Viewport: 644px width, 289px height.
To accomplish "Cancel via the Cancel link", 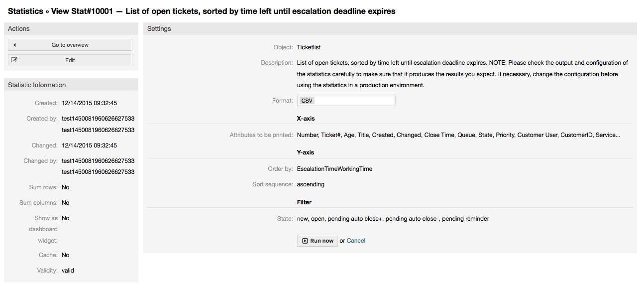I will coord(356,241).
